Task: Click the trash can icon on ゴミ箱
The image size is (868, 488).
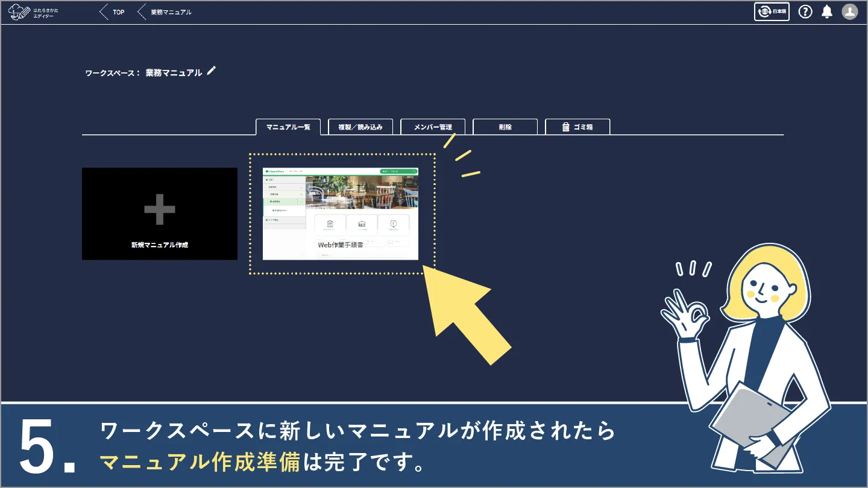Action: (565, 127)
